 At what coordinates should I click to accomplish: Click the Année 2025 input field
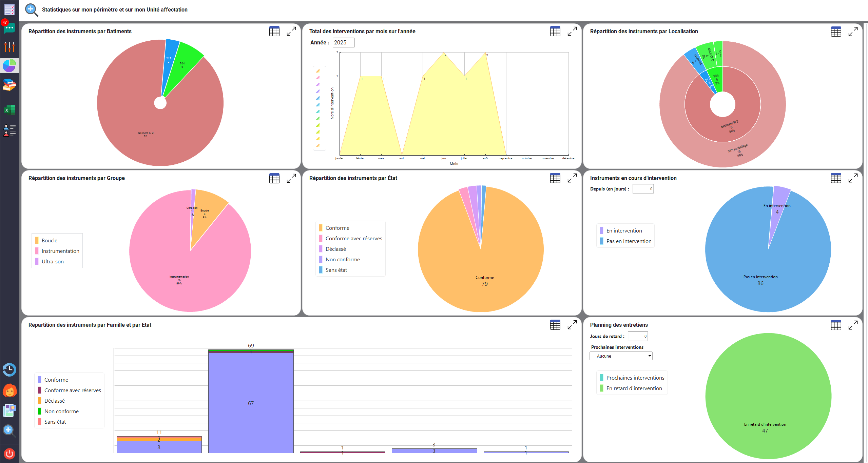343,43
